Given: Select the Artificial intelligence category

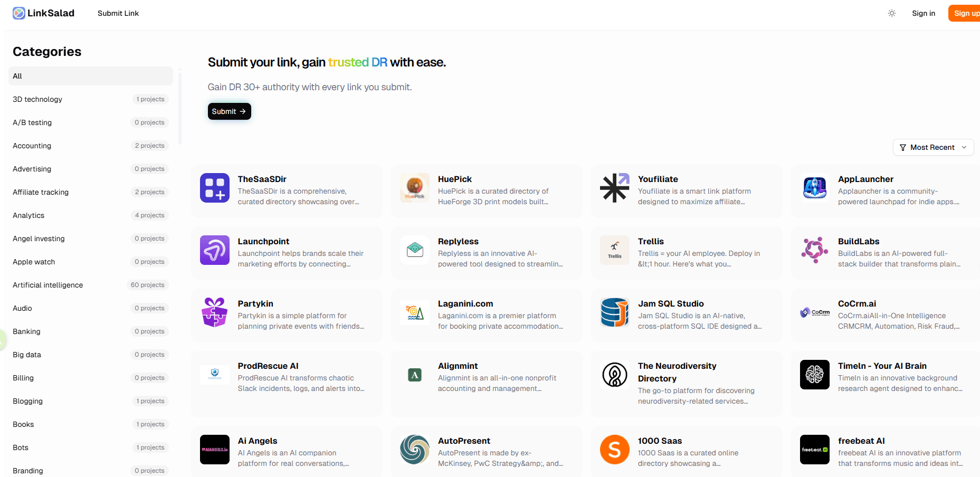Looking at the screenshot, I should [48, 285].
